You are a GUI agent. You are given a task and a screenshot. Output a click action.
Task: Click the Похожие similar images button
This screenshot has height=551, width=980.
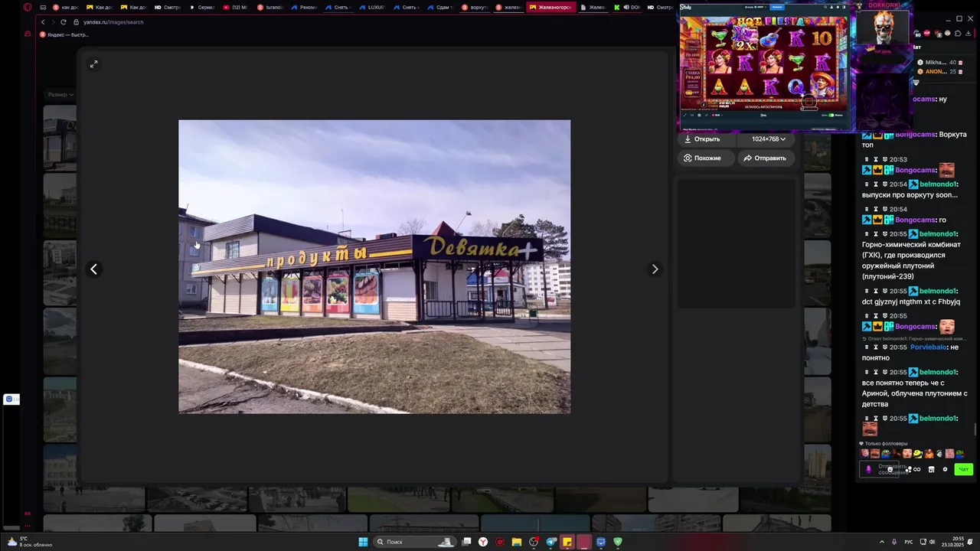(x=706, y=158)
